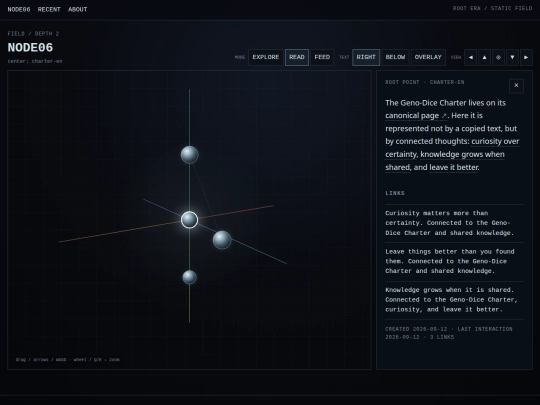Set text position to BELOW

click(x=395, y=58)
